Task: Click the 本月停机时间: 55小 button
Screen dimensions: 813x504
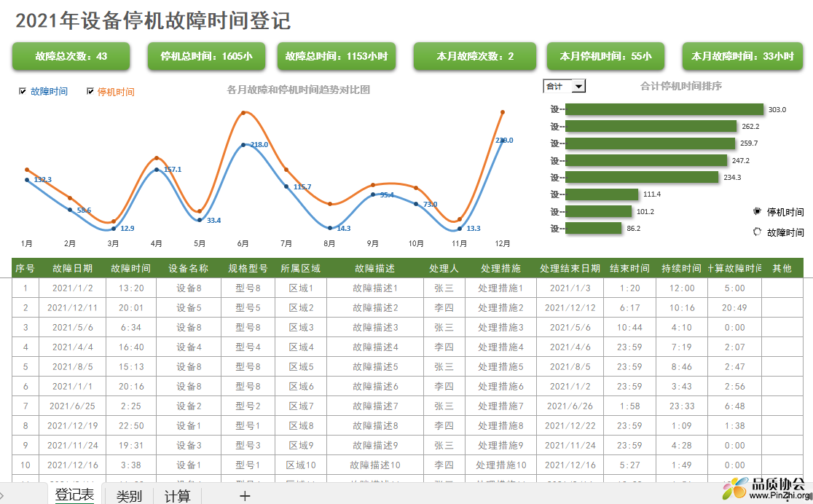Action: pos(605,56)
